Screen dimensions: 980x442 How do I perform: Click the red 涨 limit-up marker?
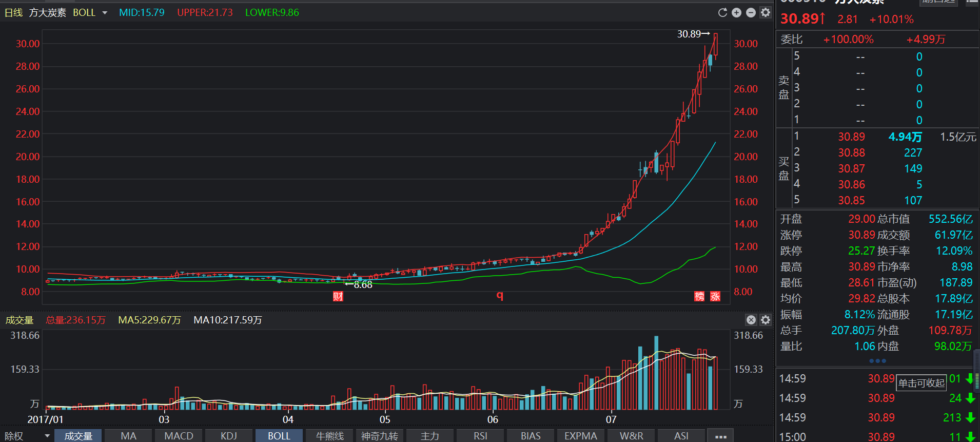point(715,296)
